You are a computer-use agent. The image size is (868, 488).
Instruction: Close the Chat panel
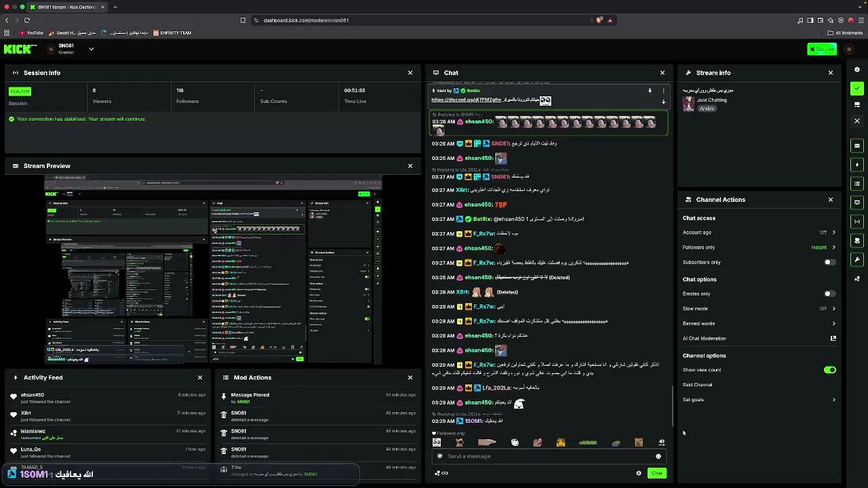coord(663,73)
